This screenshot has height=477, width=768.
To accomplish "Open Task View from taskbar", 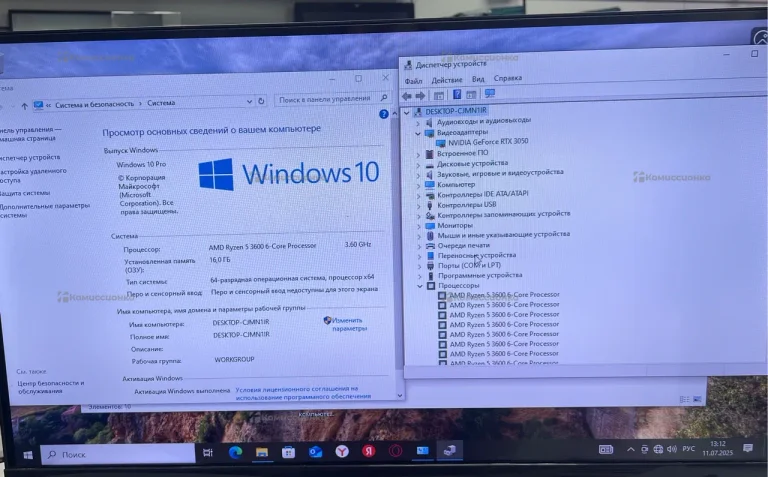I will (x=208, y=453).
